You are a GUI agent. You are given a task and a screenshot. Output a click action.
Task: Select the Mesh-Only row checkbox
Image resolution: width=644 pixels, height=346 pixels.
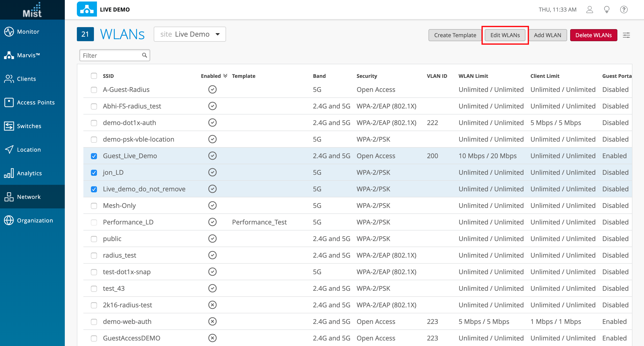(x=94, y=206)
